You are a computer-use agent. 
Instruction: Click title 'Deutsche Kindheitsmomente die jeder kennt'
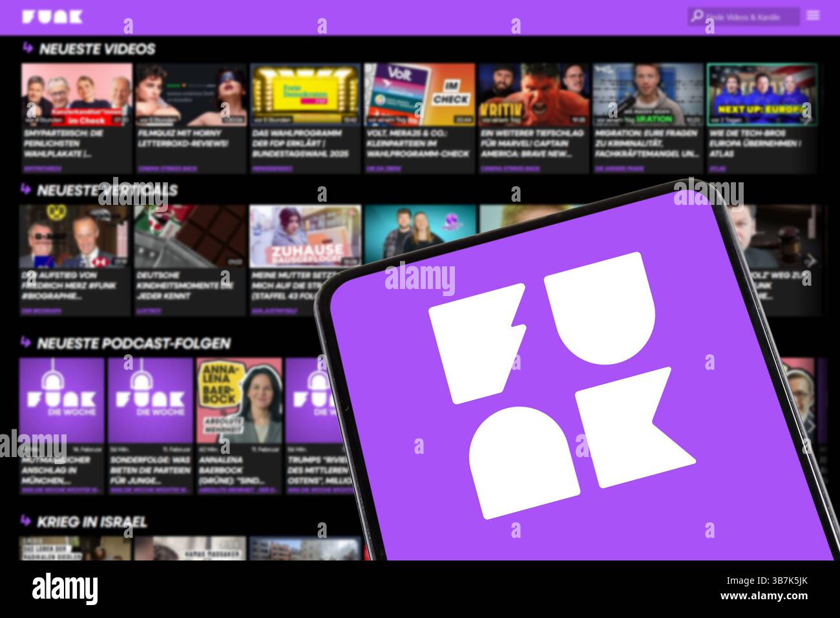[x=184, y=286]
